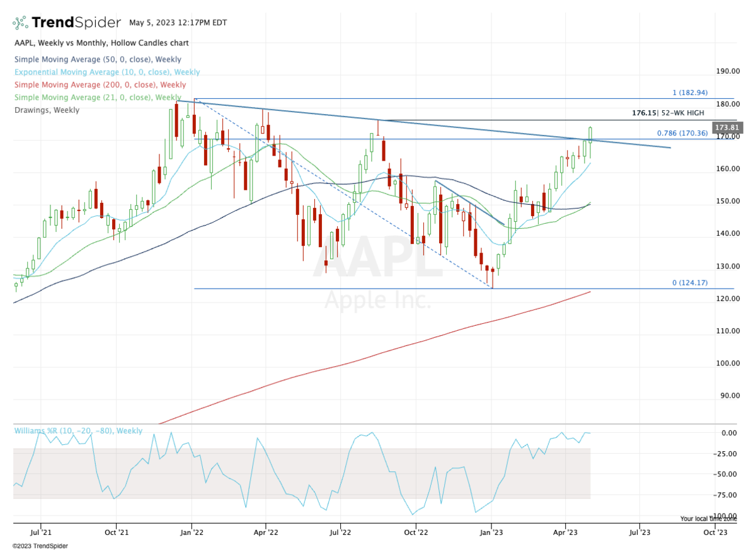Click the 160.00 price axis label
The image size is (756, 552).
pos(727,169)
